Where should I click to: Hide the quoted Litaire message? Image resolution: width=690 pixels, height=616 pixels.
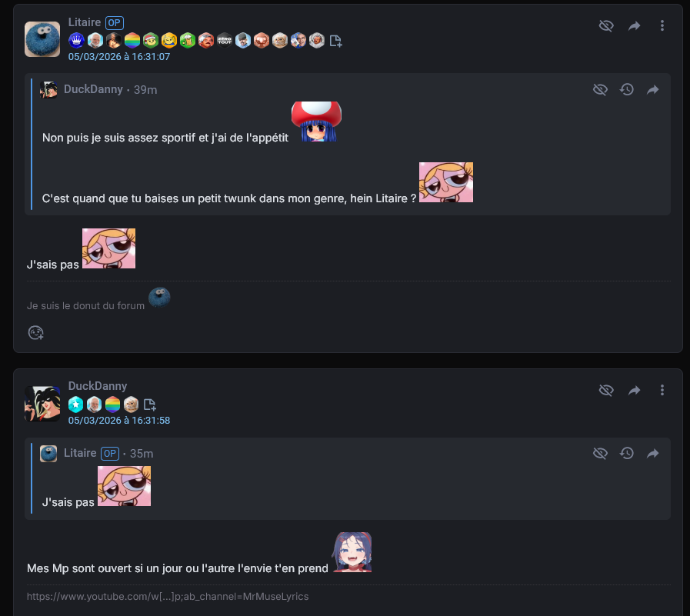600,453
